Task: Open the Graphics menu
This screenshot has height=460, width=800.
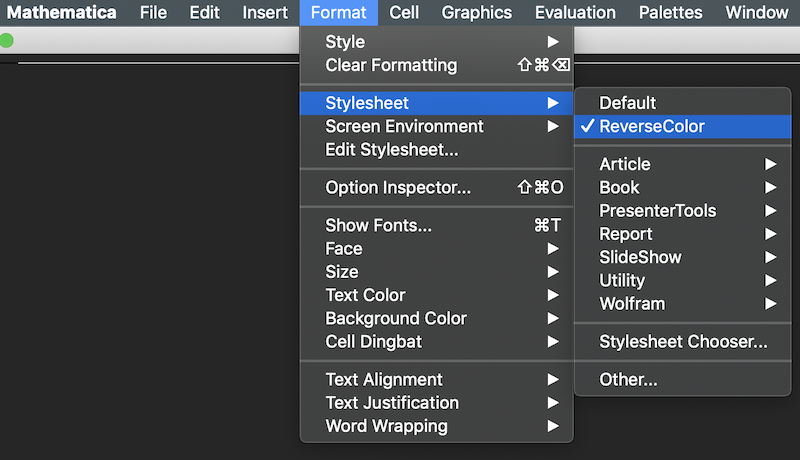Action: coord(477,12)
